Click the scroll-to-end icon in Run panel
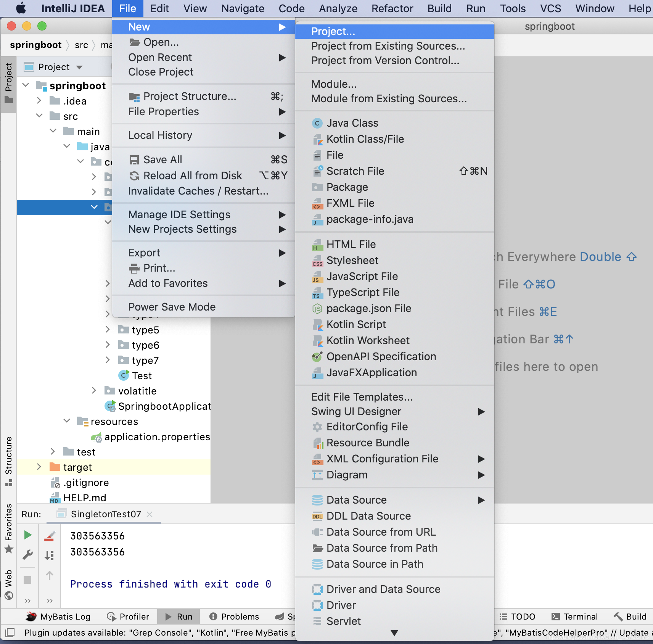Viewport: 653px width, 644px height. coord(50,555)
